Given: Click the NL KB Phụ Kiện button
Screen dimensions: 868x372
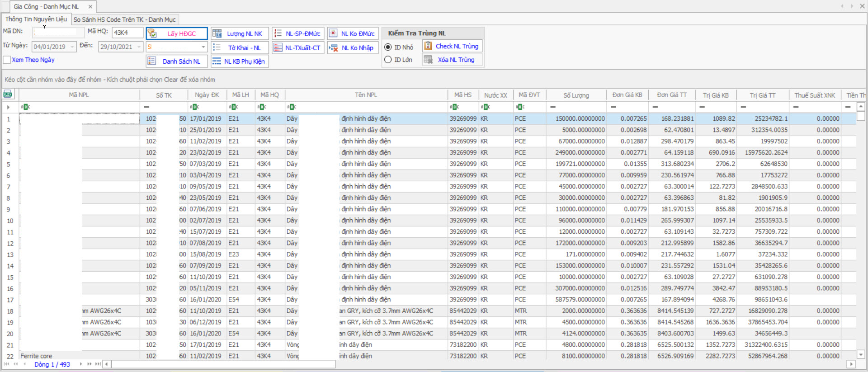Looking at the screenshot, I should (x=240, y=61).
